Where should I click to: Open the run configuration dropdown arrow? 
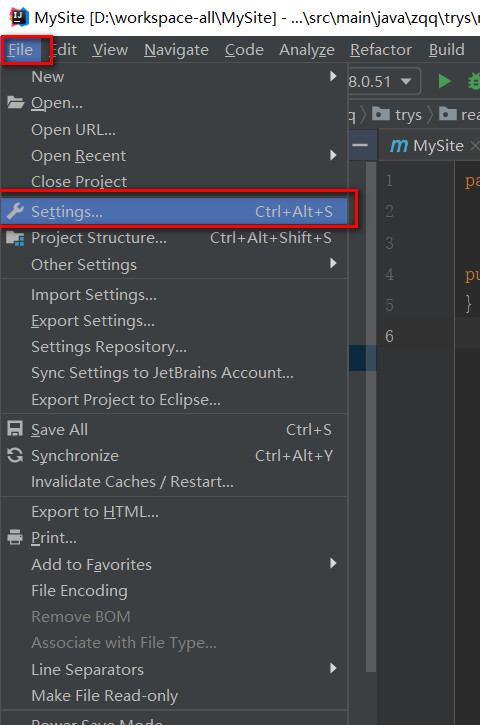click(406, 81)
